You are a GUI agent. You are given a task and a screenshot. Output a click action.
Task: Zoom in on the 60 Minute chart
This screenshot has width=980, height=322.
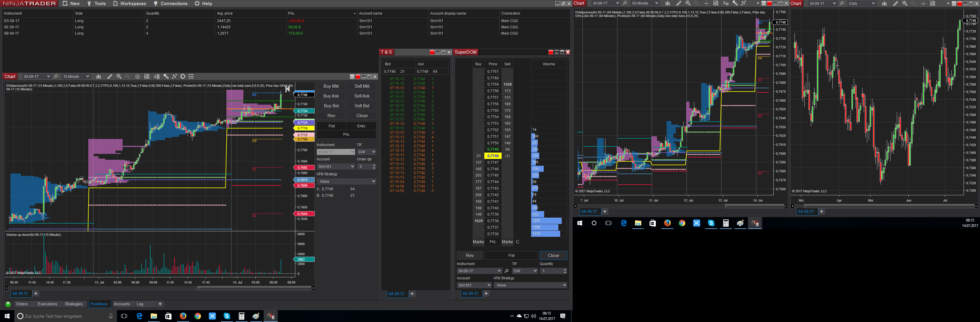pyautogui.click(x=688, y=3)
